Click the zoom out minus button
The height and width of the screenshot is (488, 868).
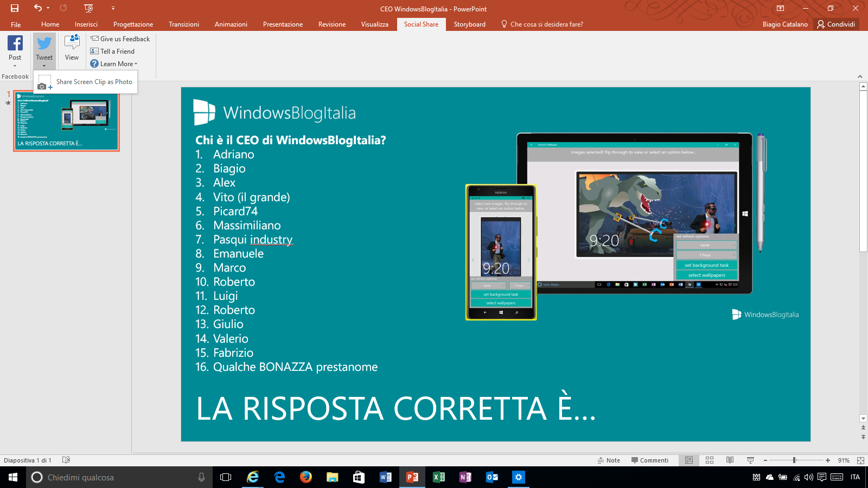click(765, 460)
